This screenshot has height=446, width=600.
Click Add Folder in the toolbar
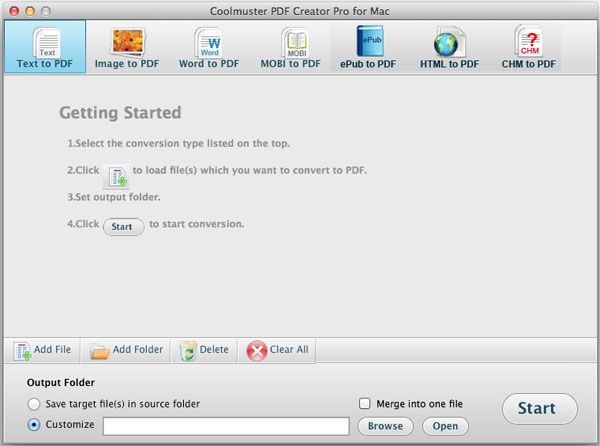pyautogui.click(x=126, y=350)
